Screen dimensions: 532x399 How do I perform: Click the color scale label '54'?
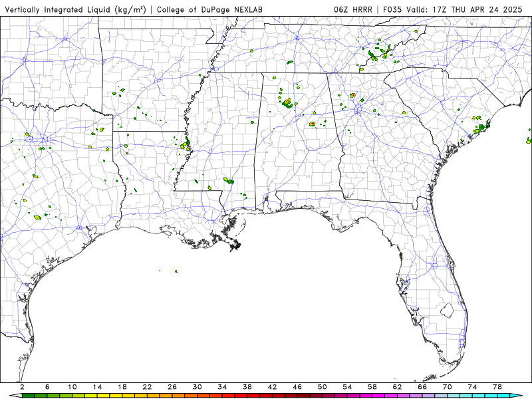coord(347,387)
